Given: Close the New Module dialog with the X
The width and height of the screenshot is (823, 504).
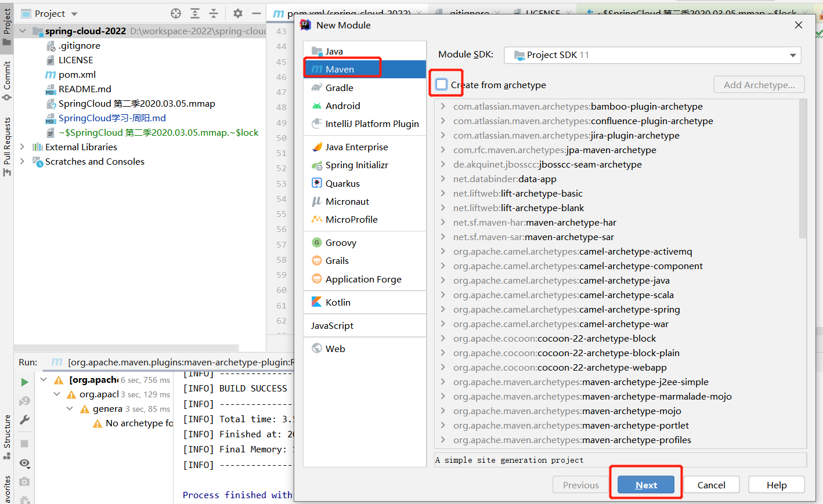Looking at the screenshot, I should coord(799,25).
